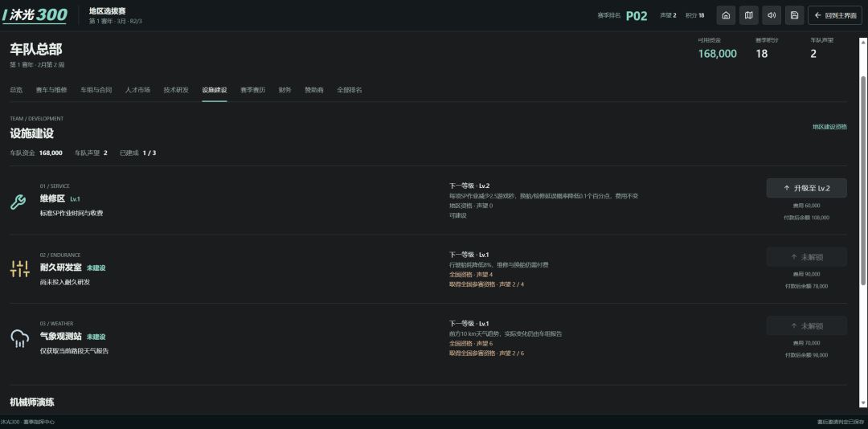Viewport: 868px width, 429px height.
Task: Click the vertical scrollbar thumb
Action: point(863,180)
